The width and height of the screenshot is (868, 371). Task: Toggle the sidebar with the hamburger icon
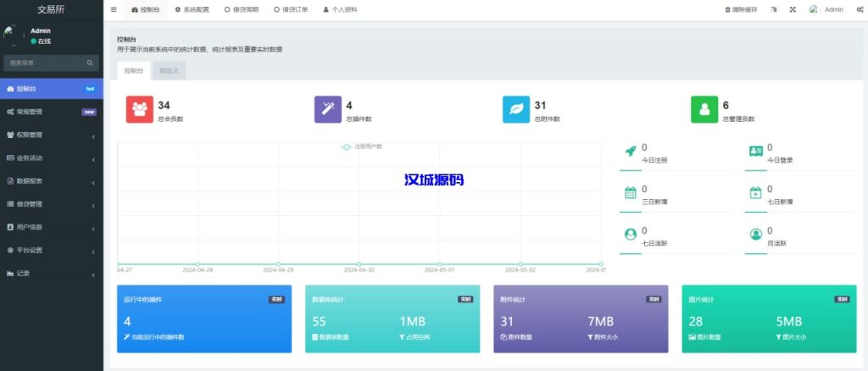pos(114,9)
